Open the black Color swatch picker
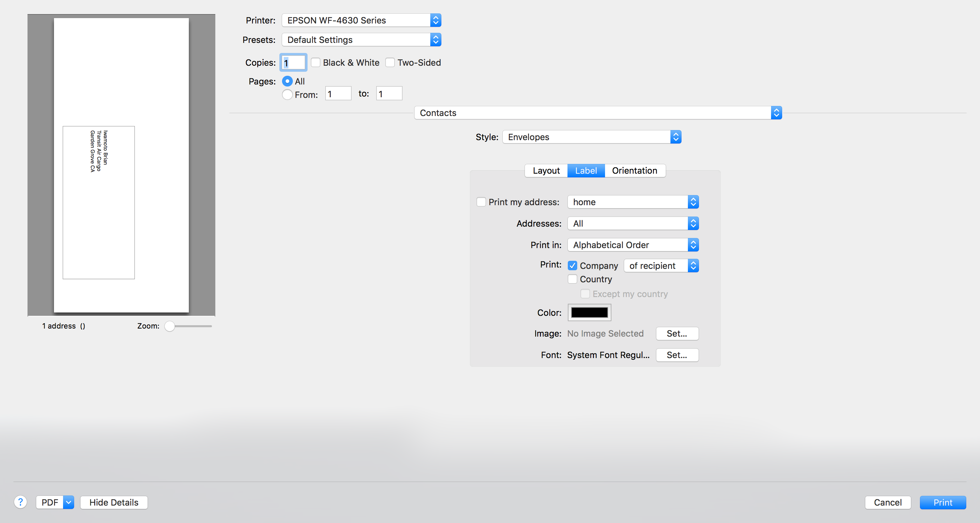980x523 pixels. (x=589, y=313)
